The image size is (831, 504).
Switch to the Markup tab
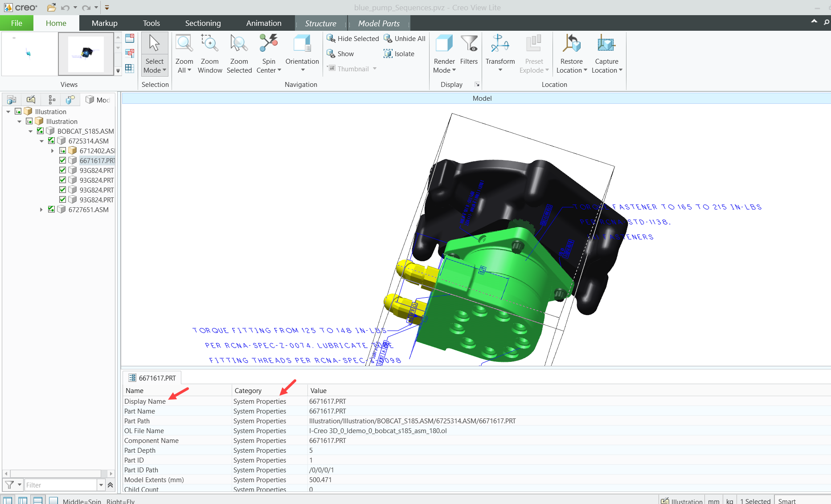(x=104, y=23)
